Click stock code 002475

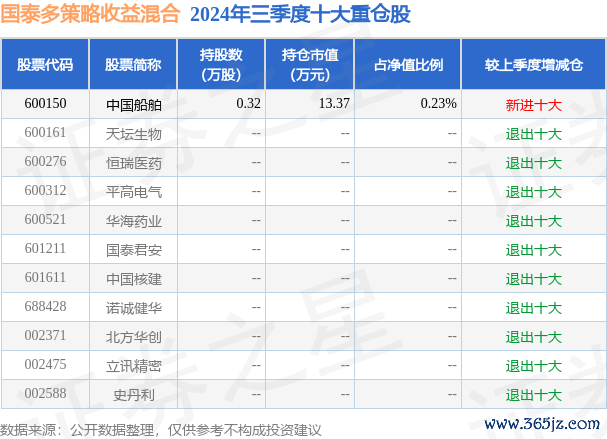click(x=45, y=365)
